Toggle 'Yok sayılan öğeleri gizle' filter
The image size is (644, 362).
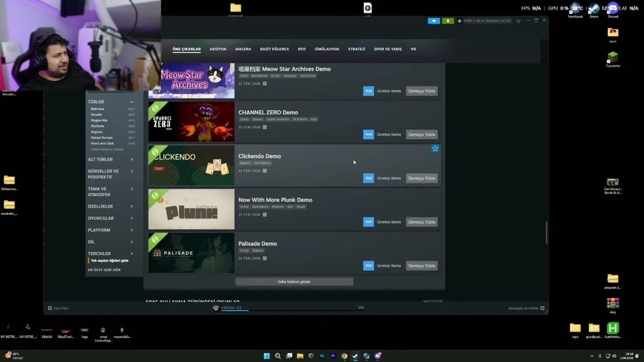109,260
